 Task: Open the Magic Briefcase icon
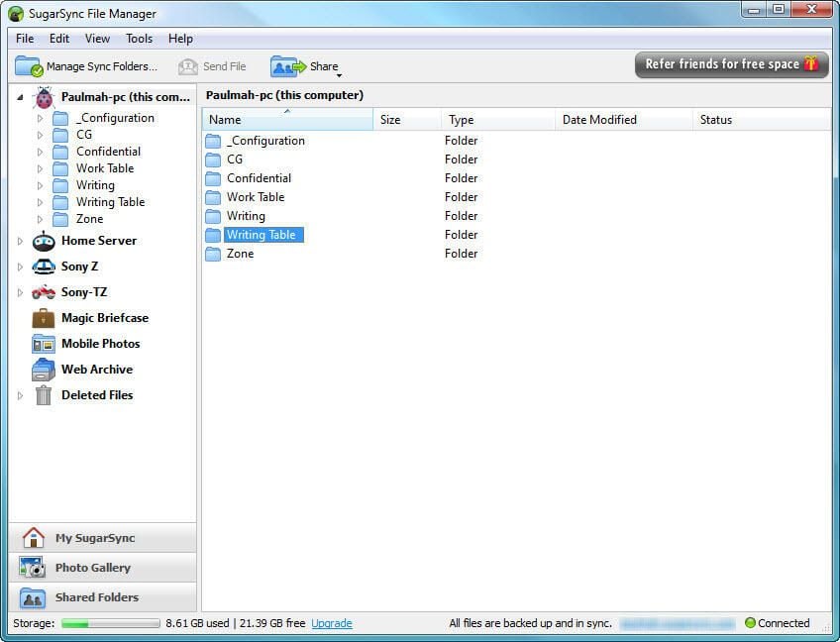pos(44,318)
